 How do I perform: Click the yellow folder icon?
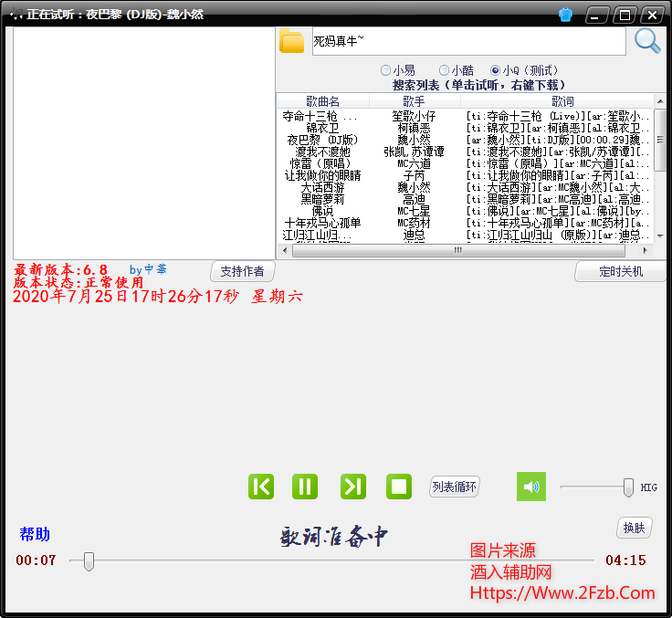pos(292,41)
